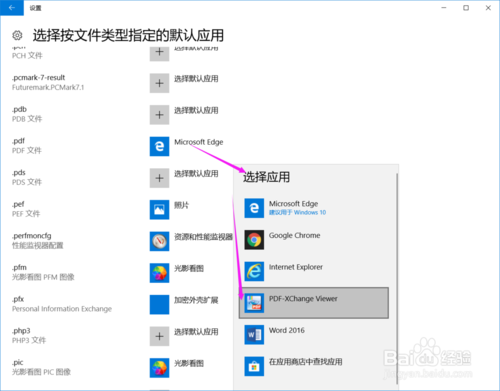Click 选择默认应用 for .pdb

tap(196, 110)
